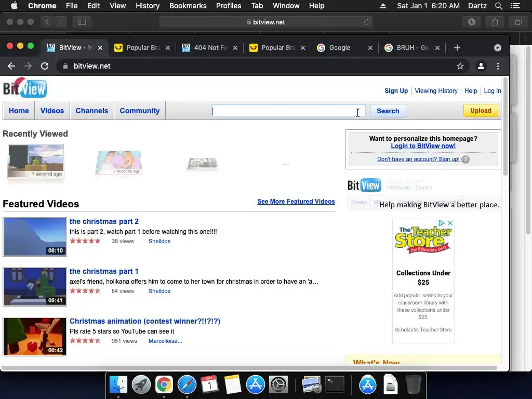Click the Help link in header

pos(471,91)
